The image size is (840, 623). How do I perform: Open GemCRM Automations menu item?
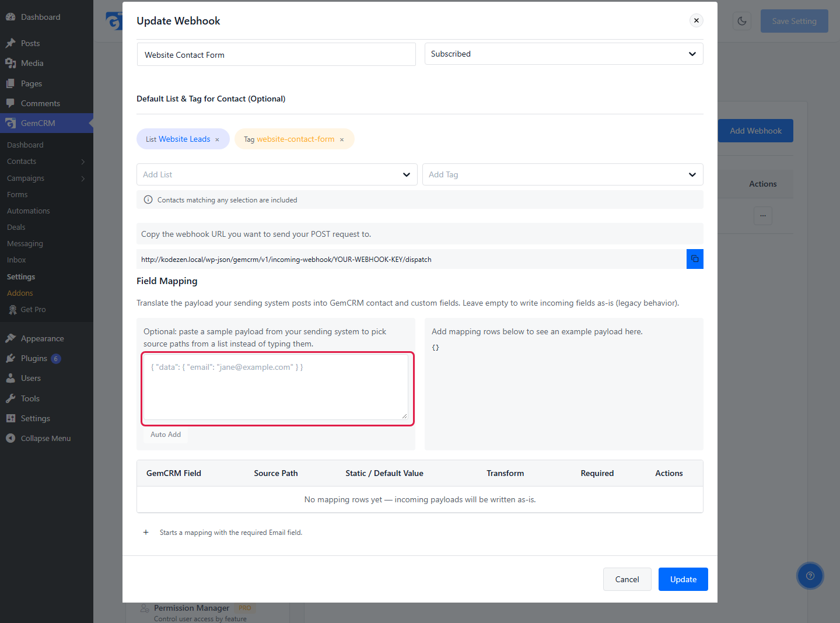click(29, 211)
